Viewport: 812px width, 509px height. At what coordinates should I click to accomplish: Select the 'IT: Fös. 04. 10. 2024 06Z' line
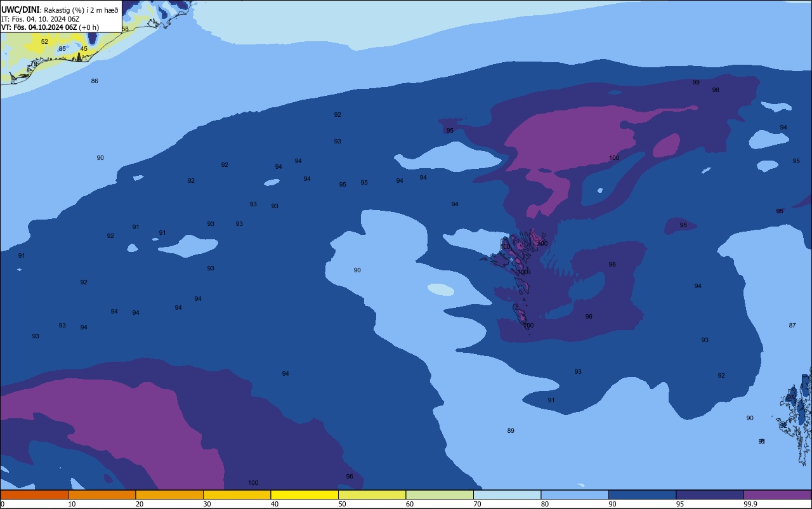coord(41,18)
